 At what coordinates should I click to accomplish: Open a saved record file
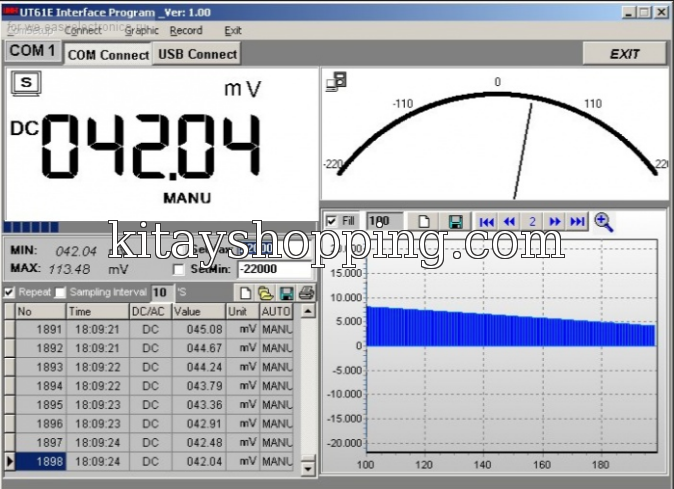pos(266,293)
